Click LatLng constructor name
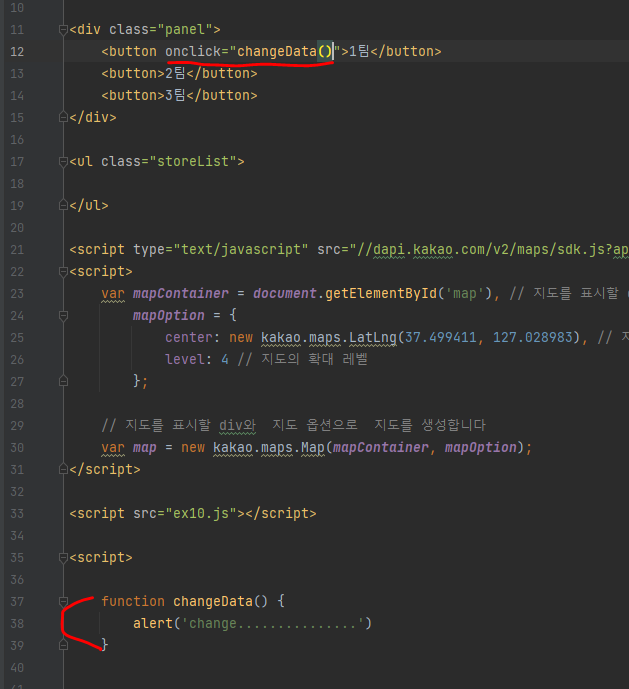This screenshot has width=629, height=689. tap(373, 337)
